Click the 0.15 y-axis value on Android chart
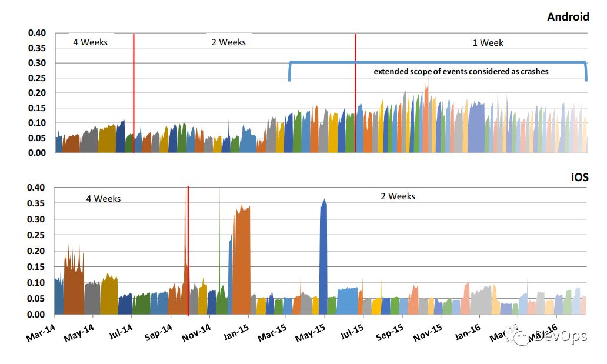The image size is (607, 364). click(x=37, y=108)
